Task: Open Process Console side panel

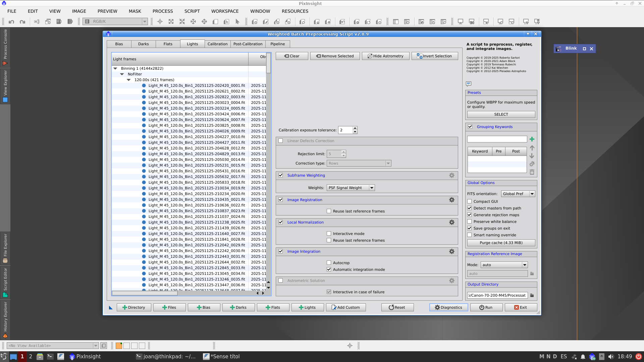Action: pos(5,47)
